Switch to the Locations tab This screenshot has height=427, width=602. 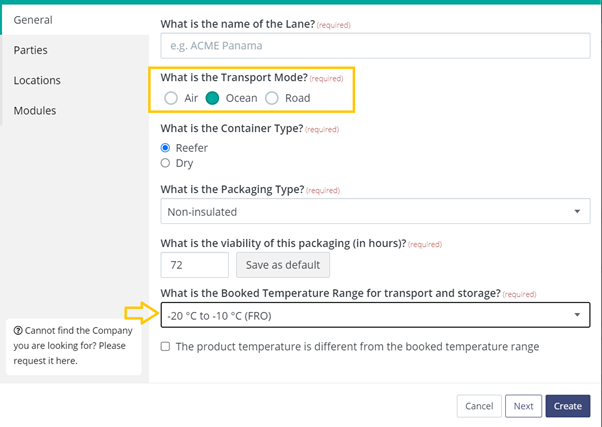pyautogui.click(x=75, y=80)
